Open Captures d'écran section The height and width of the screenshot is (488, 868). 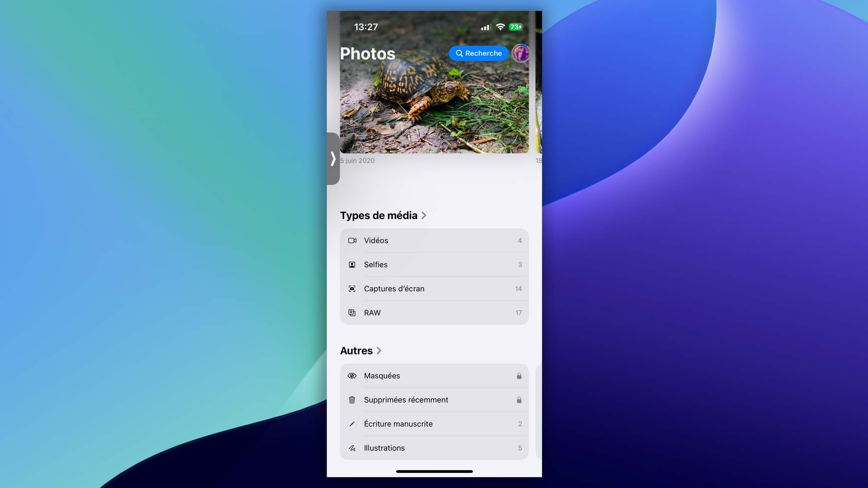pyautogui.click(x=434, y=288)
